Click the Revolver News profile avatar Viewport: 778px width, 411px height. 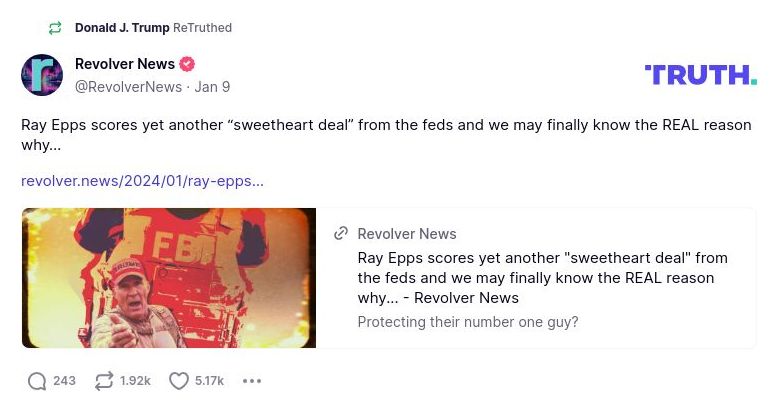pyautogui.click(x=42, y=75)
